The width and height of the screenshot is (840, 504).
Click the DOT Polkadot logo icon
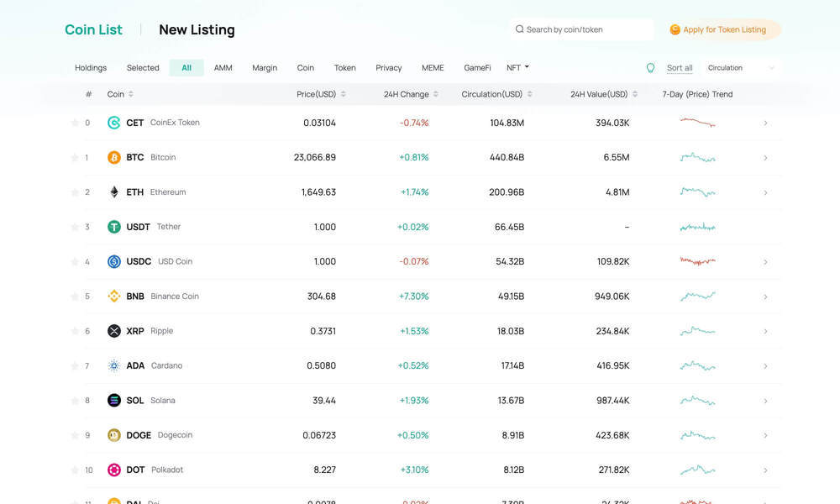[x=113, y=470]
